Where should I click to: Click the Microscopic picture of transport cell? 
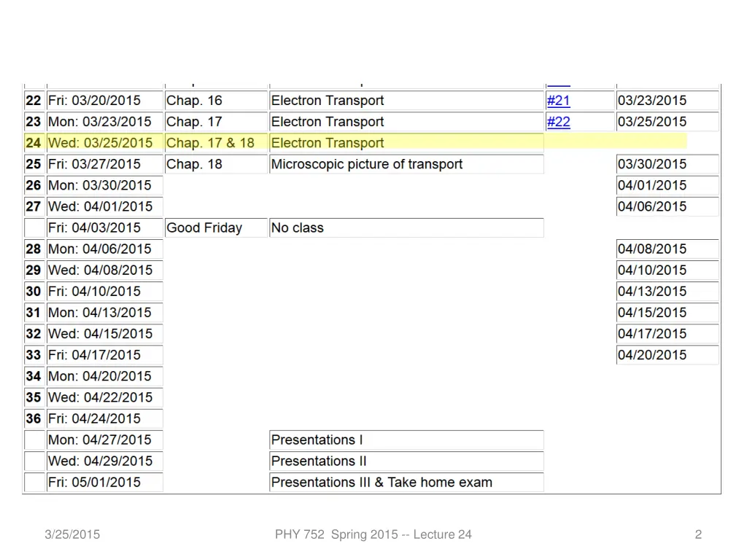(x=406, y=164)
